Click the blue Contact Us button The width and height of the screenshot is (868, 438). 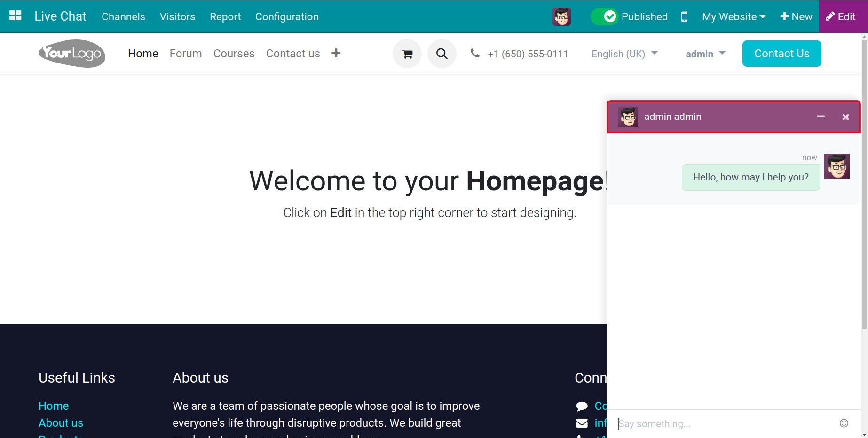[x=781, y=54]
